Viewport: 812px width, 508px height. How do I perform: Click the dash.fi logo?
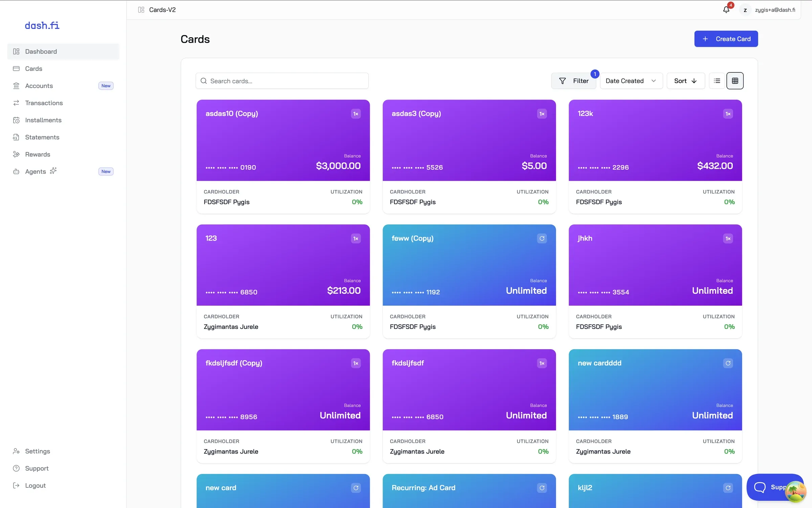coord(42,25)
